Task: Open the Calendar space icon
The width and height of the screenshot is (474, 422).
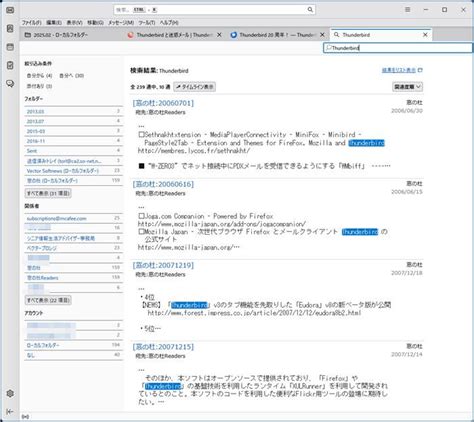Action: 10,47
